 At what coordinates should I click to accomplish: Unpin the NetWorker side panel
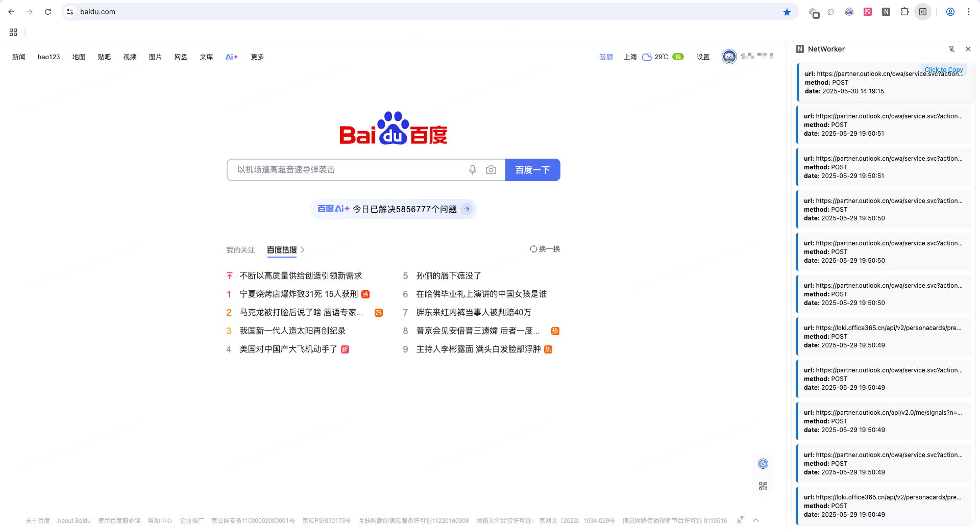[x=951, y=49]
